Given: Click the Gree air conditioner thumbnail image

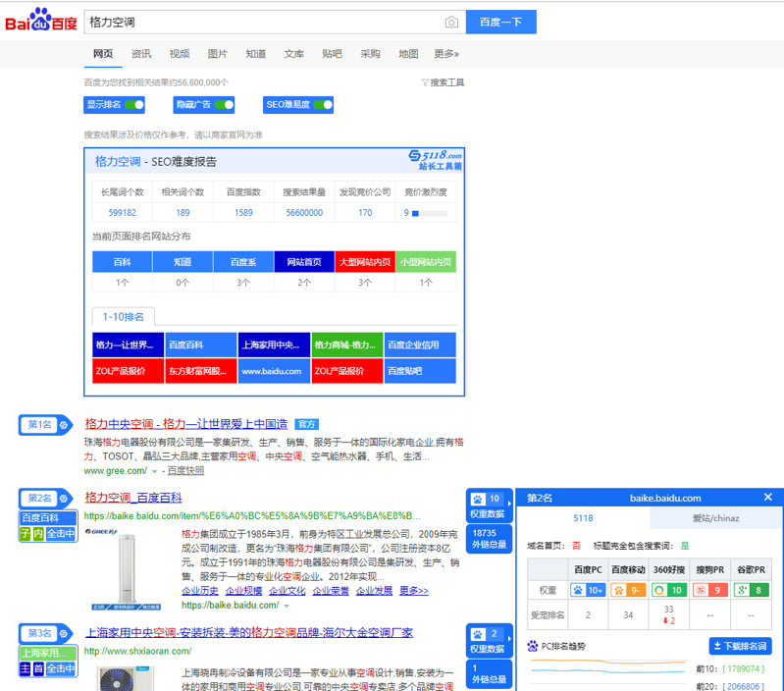Looking at the screenshot, I should (x=126, y=570).
